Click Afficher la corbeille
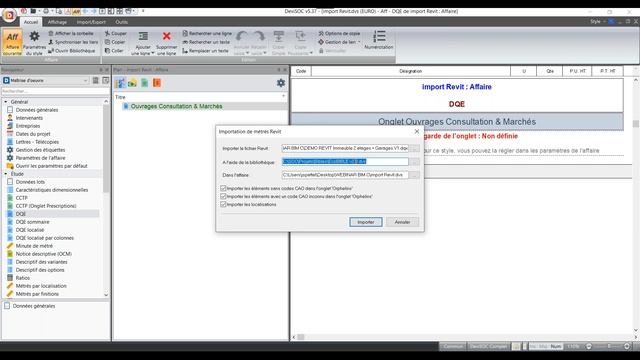Image resolution: width=640 pixels, height=360 pixels. tap(71, 33)
